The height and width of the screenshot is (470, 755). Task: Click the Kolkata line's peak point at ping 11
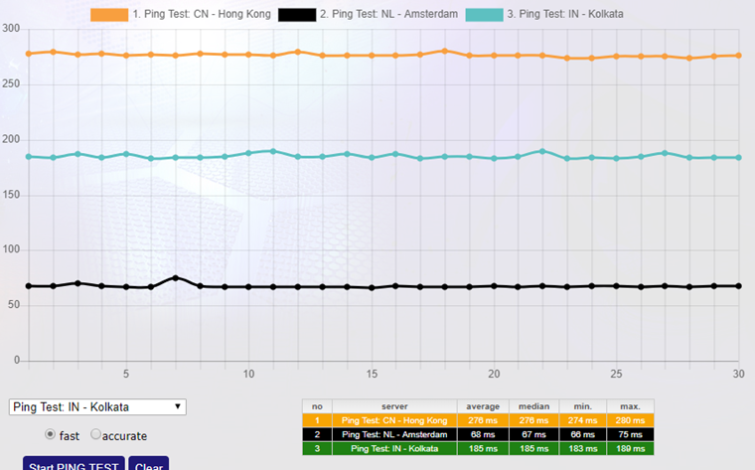point(273,151)
